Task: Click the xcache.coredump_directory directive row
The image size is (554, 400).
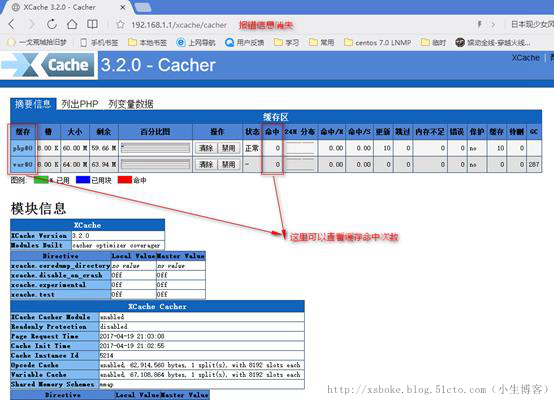Action: (x=108, y=265)
